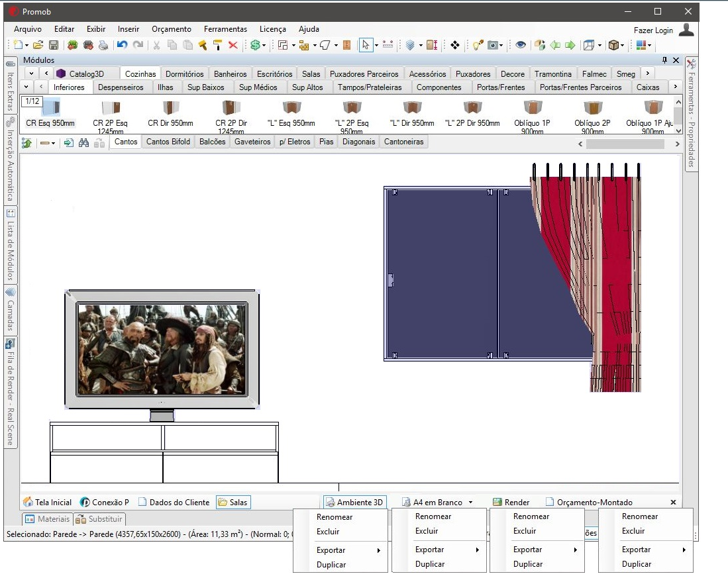Switch to the Render tab
The width and height of the screenshot is (728, 582).
[511, 502]
